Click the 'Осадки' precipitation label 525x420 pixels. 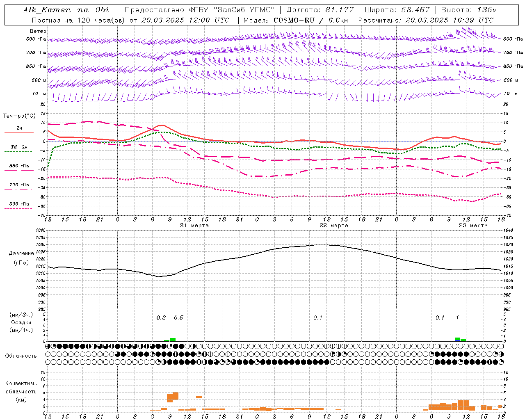(x=21, y=322)
